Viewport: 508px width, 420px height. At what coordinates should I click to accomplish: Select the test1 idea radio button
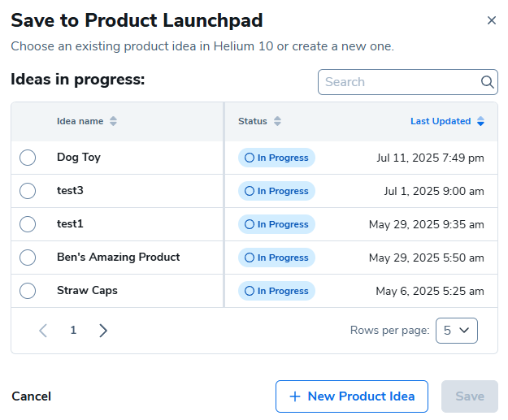[28, 224]
